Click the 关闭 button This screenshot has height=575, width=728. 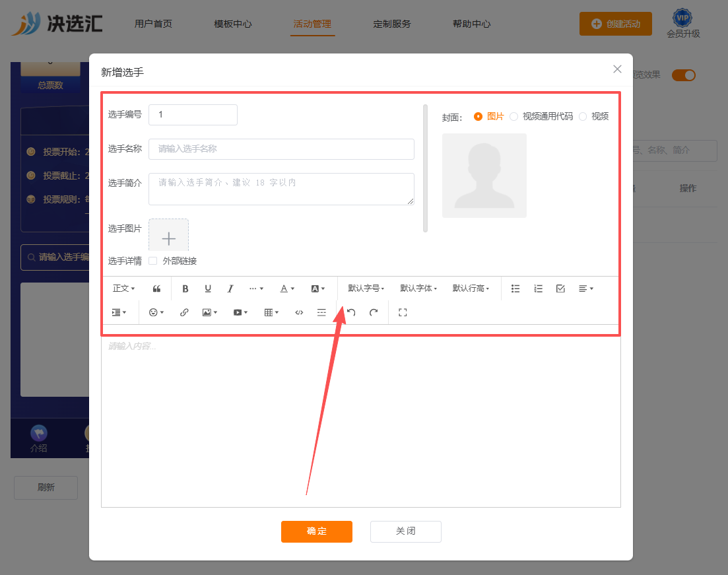[406, 531]
